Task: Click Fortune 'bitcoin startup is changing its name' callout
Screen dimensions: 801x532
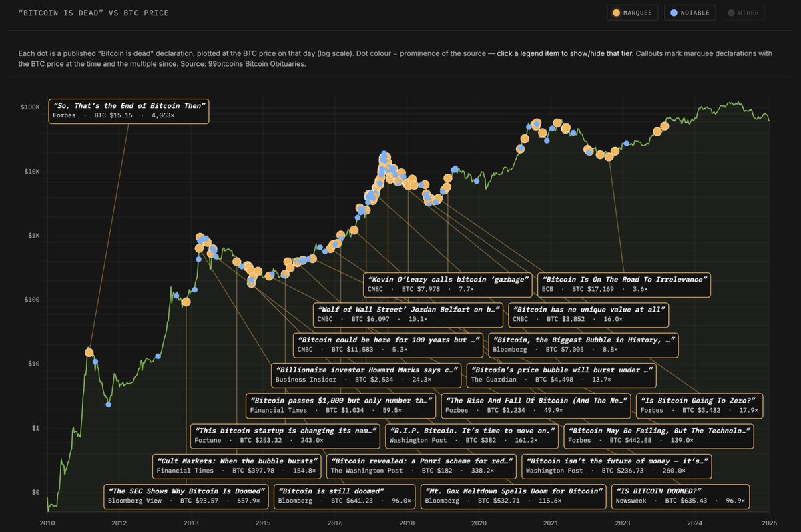Action: (286, 435)
